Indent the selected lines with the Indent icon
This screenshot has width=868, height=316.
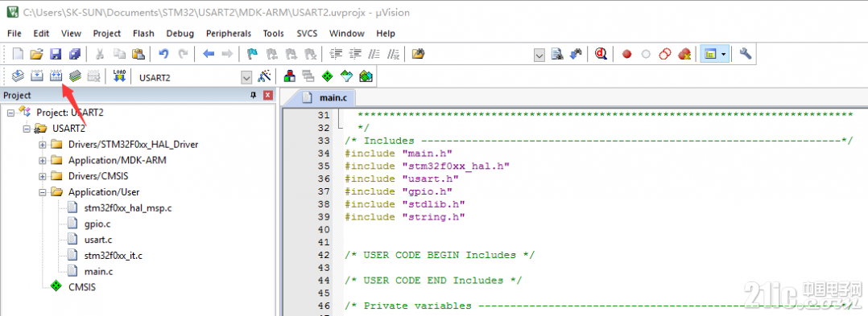click(336, 54)
